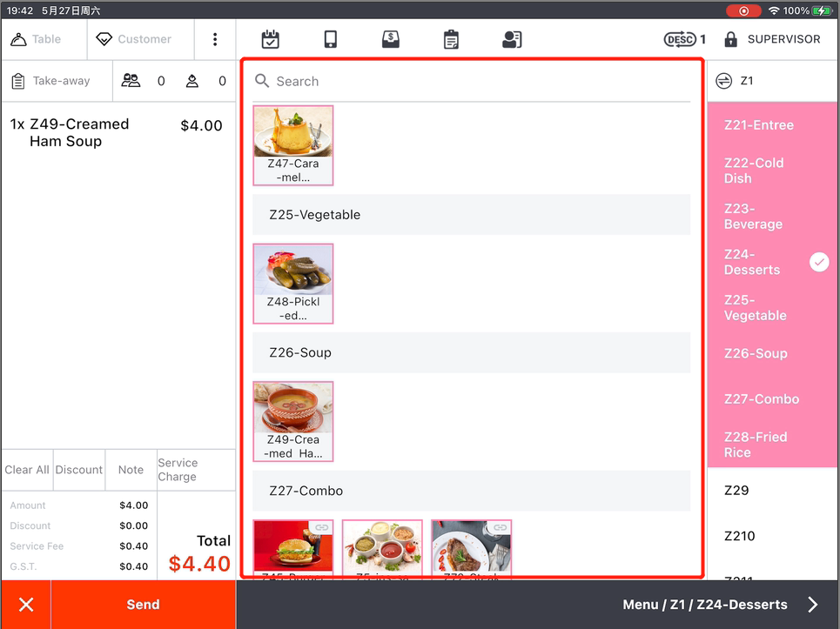This screenshot has height=629, width=840.
Task: Tap the group guests count icon
Action: [x=131, y=81]
